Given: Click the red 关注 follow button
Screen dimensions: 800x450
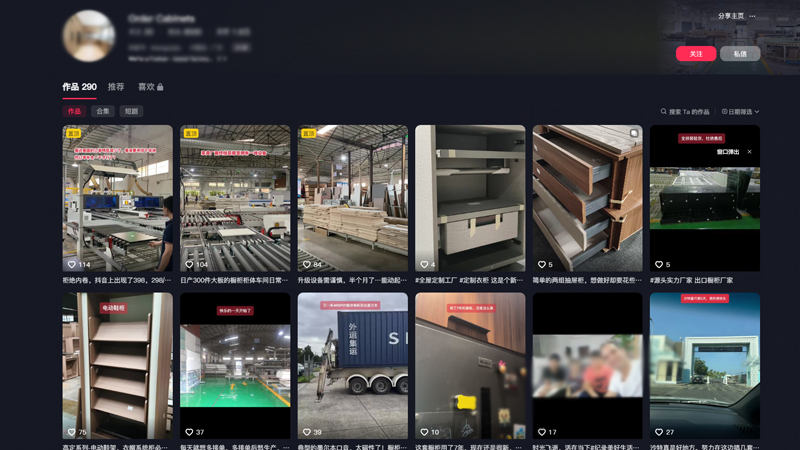Looking at the screenshot, I should 696,54.
